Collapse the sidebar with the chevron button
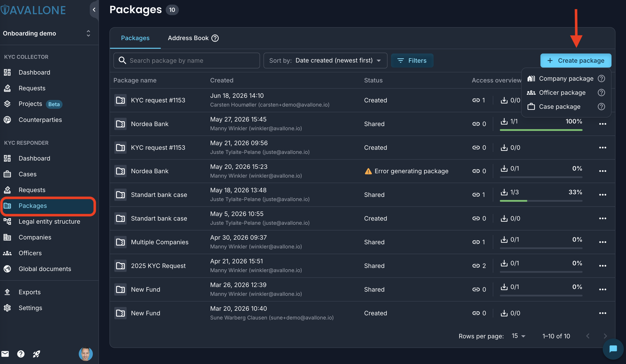The height and width of the screenshot is (364, 626). (94, 10)
